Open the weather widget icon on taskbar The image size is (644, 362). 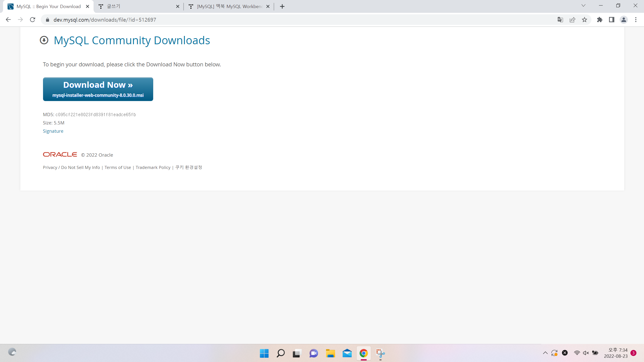tap(12, 352)
